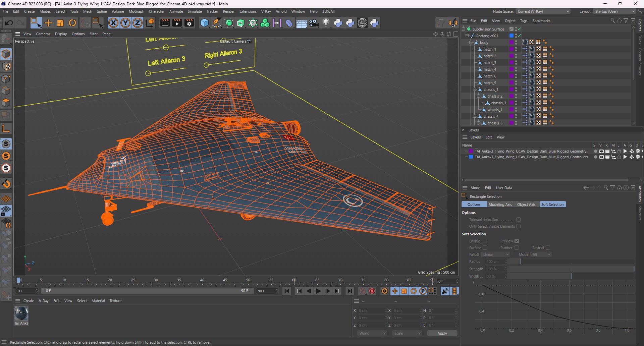Toggle Restrict checkbox
Viewport: 644px width, 346px height.
pos(548,248)
